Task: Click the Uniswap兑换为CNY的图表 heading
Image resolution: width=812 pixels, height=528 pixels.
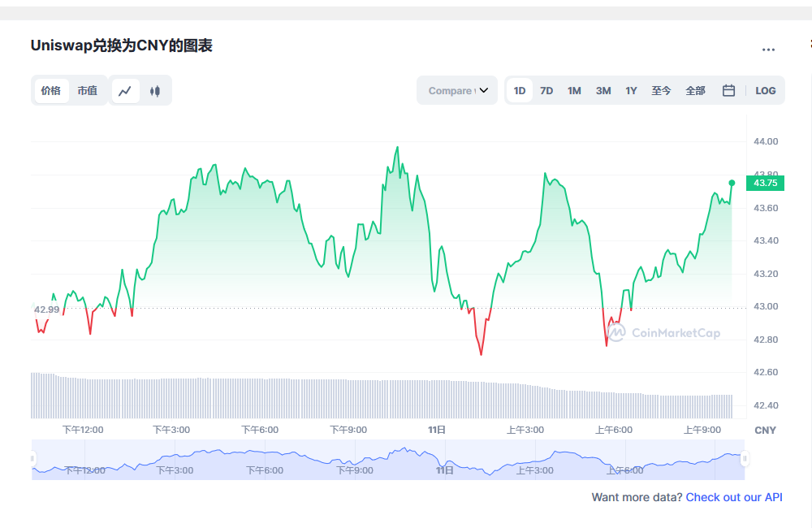Action: pos(122,45)
